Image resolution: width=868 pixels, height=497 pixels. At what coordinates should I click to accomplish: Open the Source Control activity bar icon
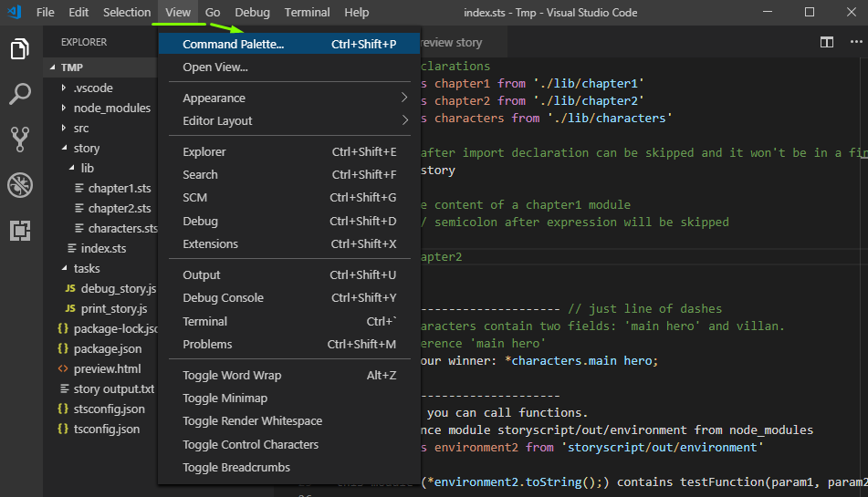coord(20,140)
